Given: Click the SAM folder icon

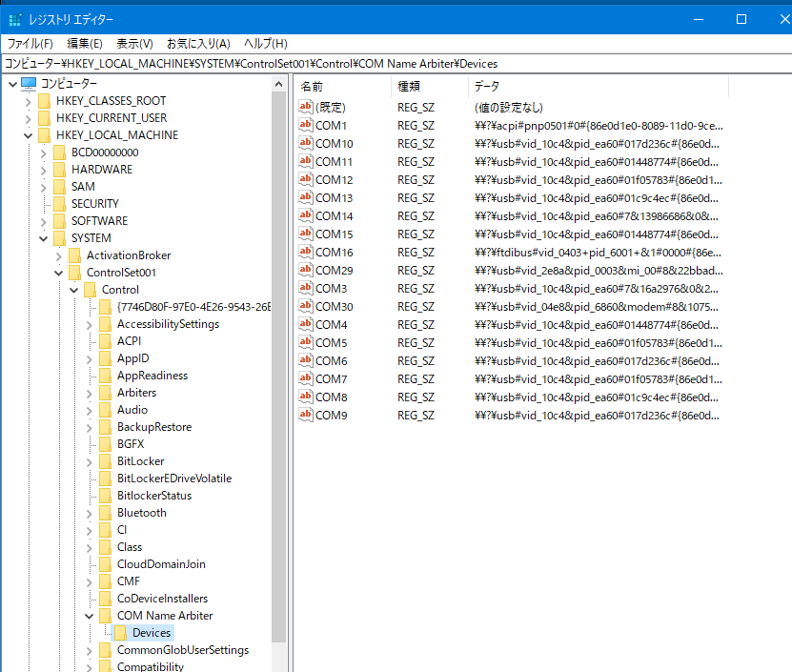Looking at the screenshot, I should [x=60, y=187].
